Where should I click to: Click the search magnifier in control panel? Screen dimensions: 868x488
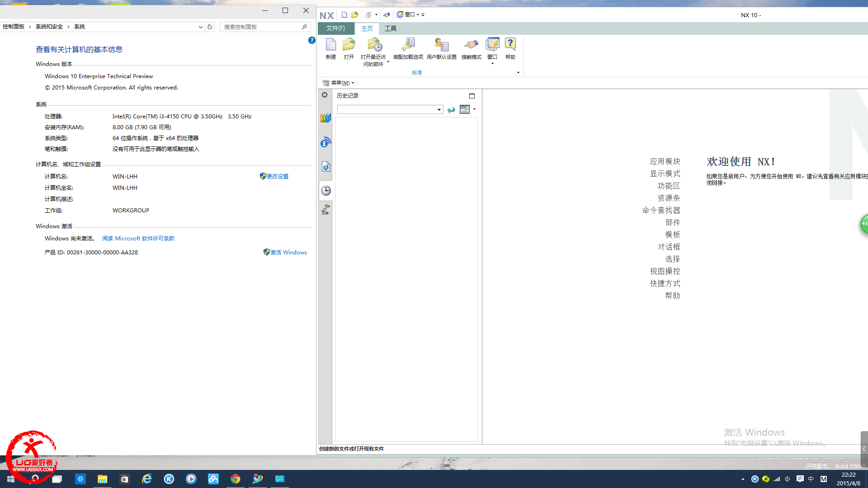pyautogui.click(x=305, y=27)
